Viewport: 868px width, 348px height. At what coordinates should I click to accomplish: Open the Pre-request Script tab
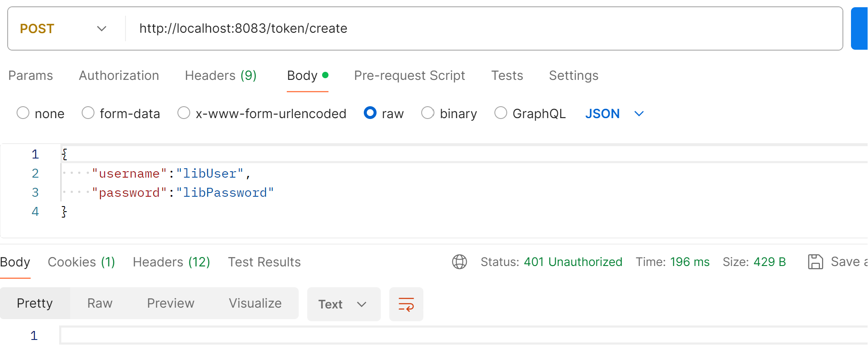[409, 76]
